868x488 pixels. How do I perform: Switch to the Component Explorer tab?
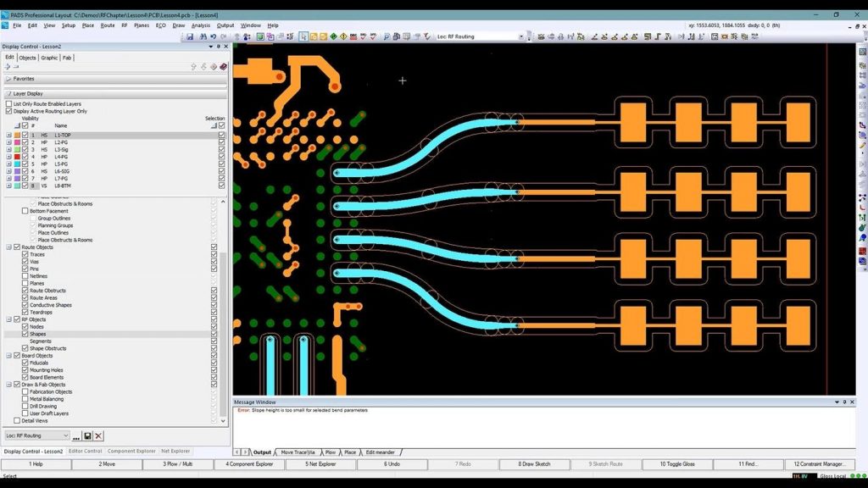(131, 450)
